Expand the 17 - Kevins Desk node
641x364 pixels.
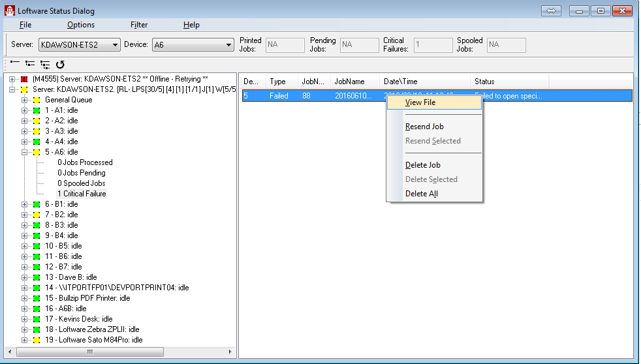pos(25,320)
